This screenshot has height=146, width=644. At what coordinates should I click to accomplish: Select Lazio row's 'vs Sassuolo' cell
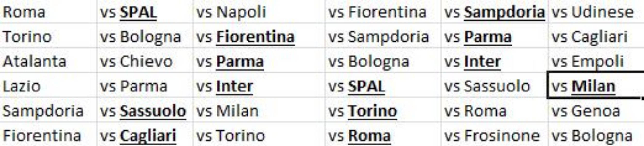click(x=487, y=86)
